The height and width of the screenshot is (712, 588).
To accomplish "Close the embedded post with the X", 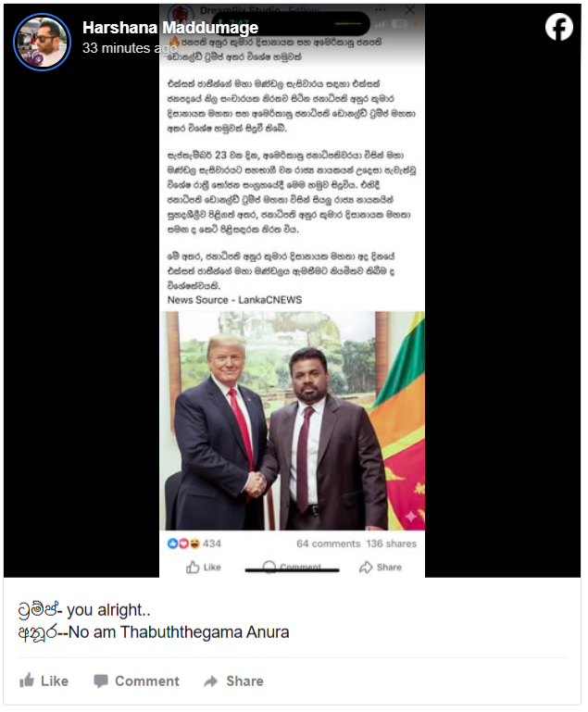I will point(410,9).
